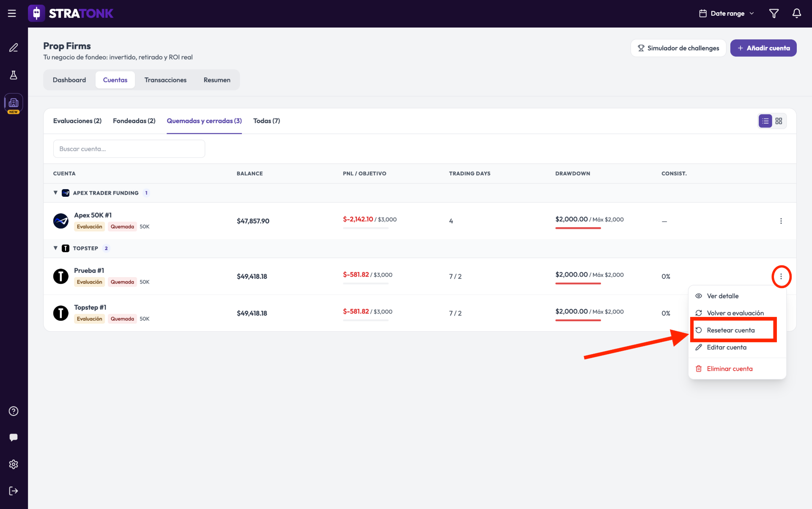Click the Añadir cuenta button
812x509 pixels.
(x=763, y=48)
